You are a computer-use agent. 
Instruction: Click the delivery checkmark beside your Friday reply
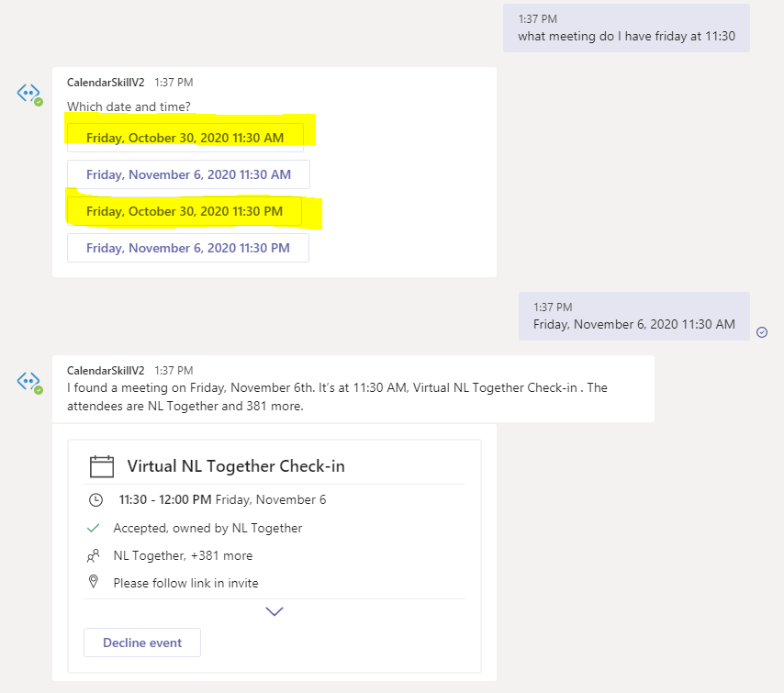(x=763, y=332)
